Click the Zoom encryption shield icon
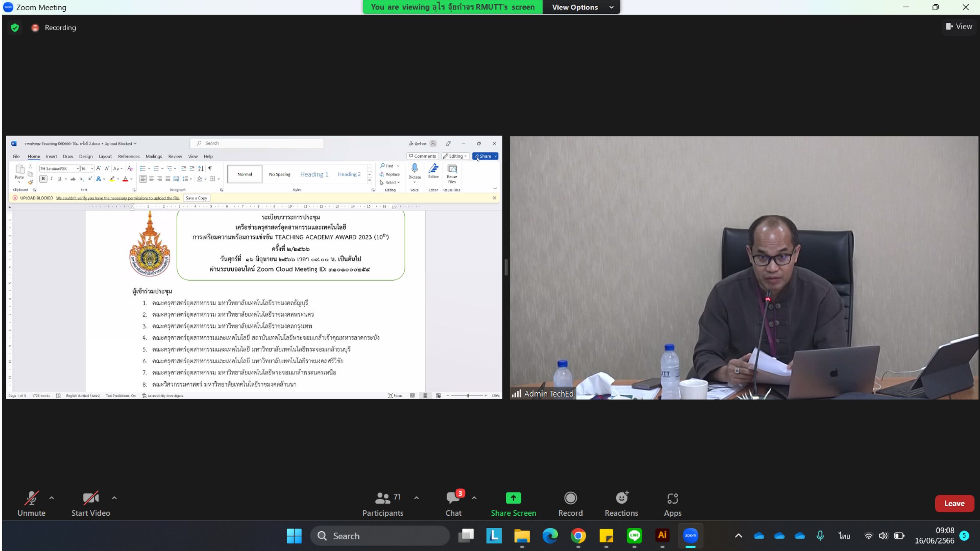This screenshot has height=551, width=980. (15, 27)
